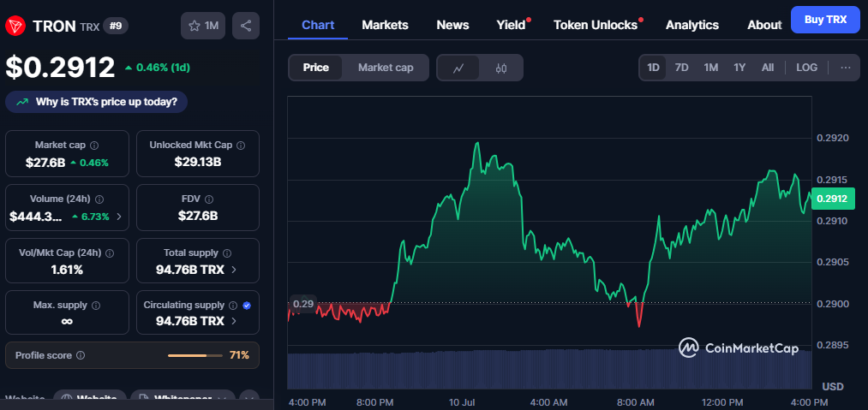868x410 pixels.
Task: Expand Volume (24h) details chevron
Action: click(118, 217)
